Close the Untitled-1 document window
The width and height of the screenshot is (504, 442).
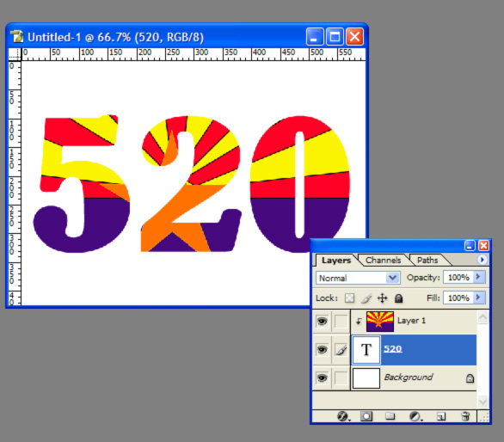[354, 37]
